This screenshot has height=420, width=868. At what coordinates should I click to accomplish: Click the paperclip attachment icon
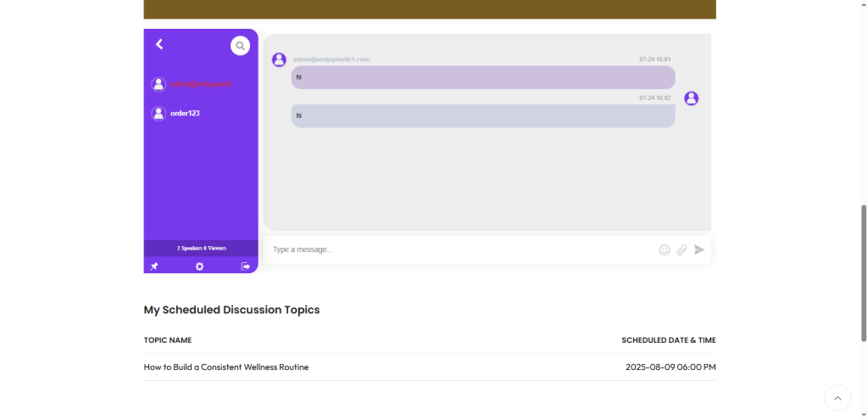[x=682, y=249]
